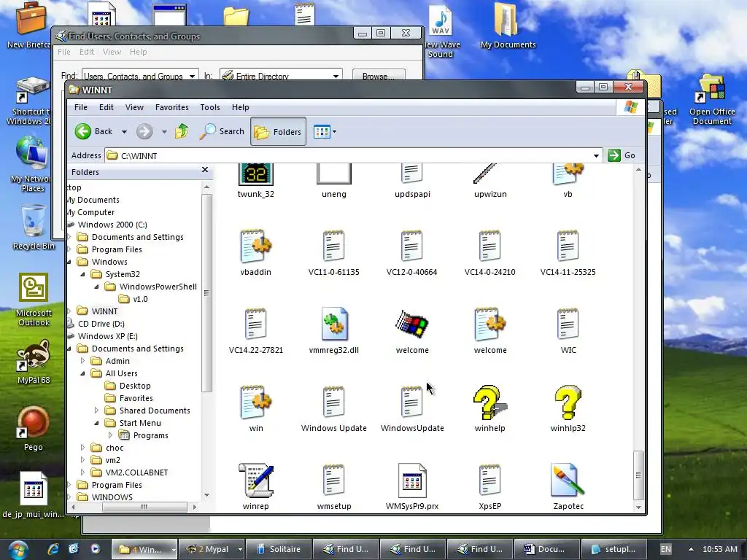Open the Address bar dropdown arrow
Screen dimensions: 747x560
coord(596,156)
